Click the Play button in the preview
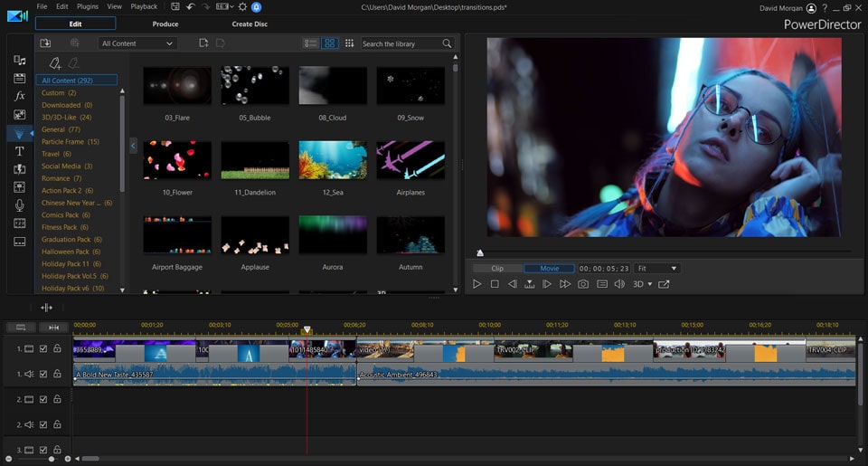The width and height of the screenshot is (868, 466). tap(477, 284)
